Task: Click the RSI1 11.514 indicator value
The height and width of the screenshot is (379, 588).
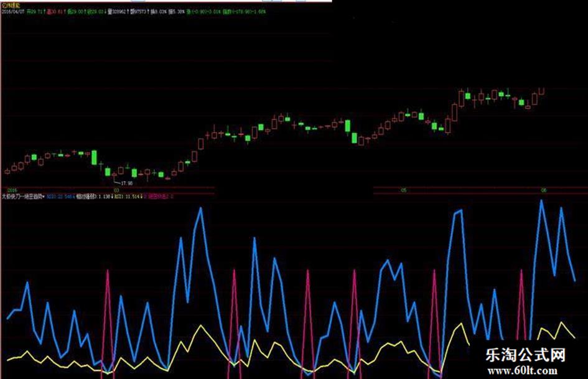Action: [128, 197]
